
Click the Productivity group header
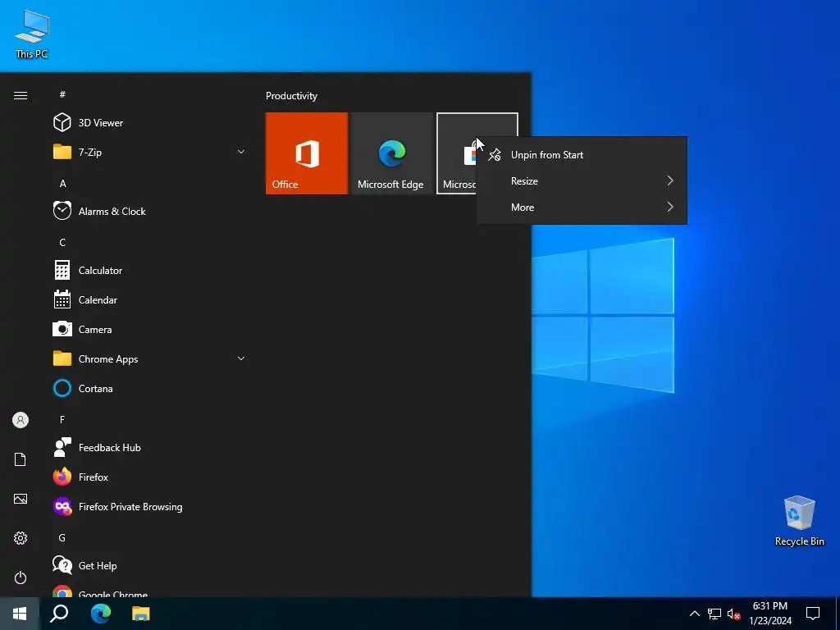pyautogui.click(x=291, y=96)
